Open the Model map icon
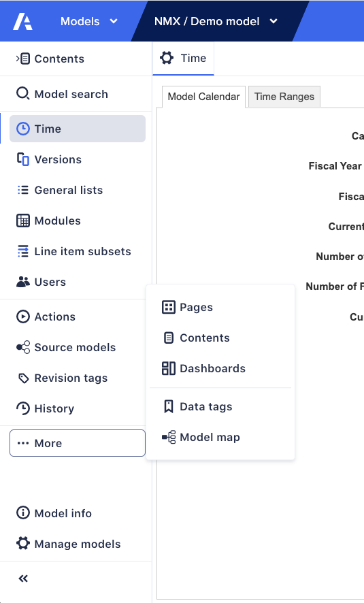 click(168, 437)
